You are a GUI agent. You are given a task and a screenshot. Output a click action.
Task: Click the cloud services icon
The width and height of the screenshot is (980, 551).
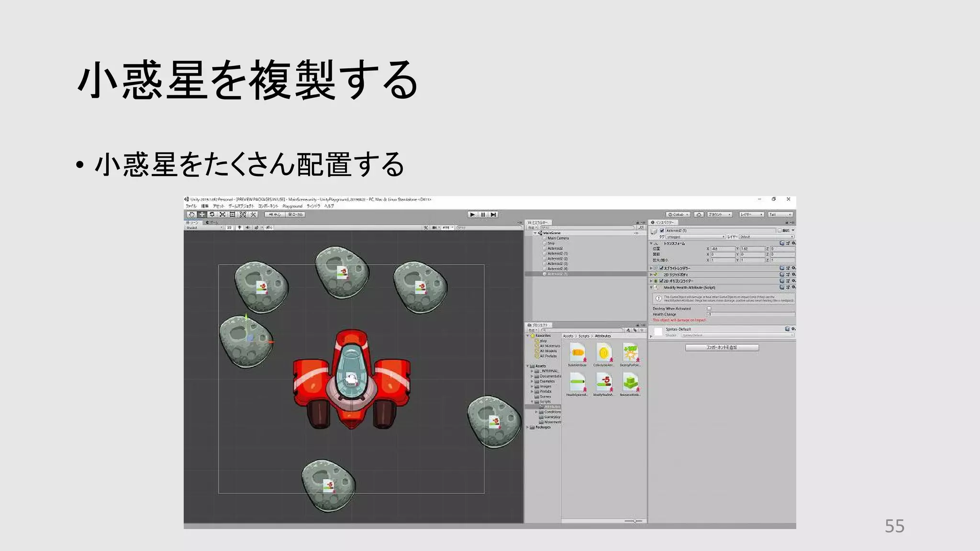(x=699, y=215)
